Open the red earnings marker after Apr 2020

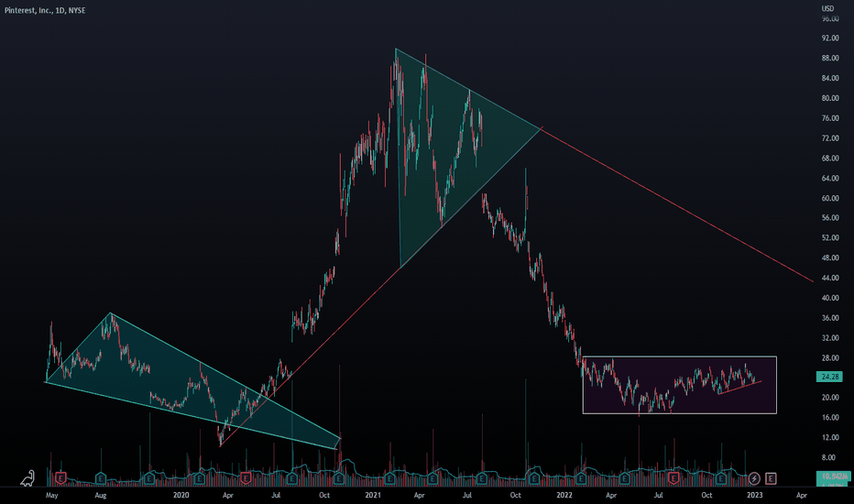246,478
